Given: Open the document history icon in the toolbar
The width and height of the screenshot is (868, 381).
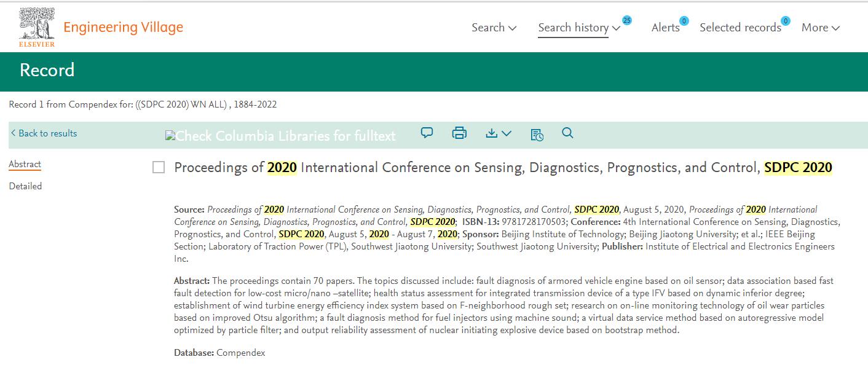Looking at the screenshot, I should (x=536, y=133).
